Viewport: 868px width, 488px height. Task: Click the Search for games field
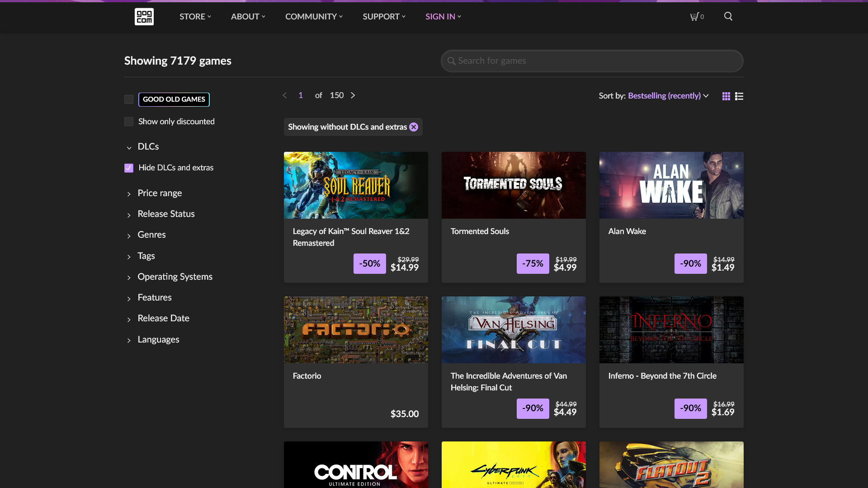pyautogui.click(x=592, y=61)
